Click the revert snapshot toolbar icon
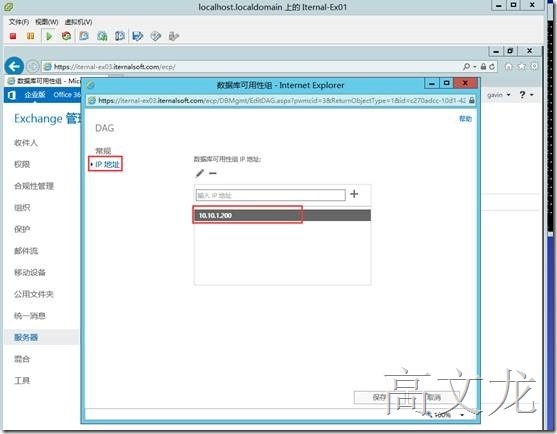 pyautogui.click(x=102, y=36)
